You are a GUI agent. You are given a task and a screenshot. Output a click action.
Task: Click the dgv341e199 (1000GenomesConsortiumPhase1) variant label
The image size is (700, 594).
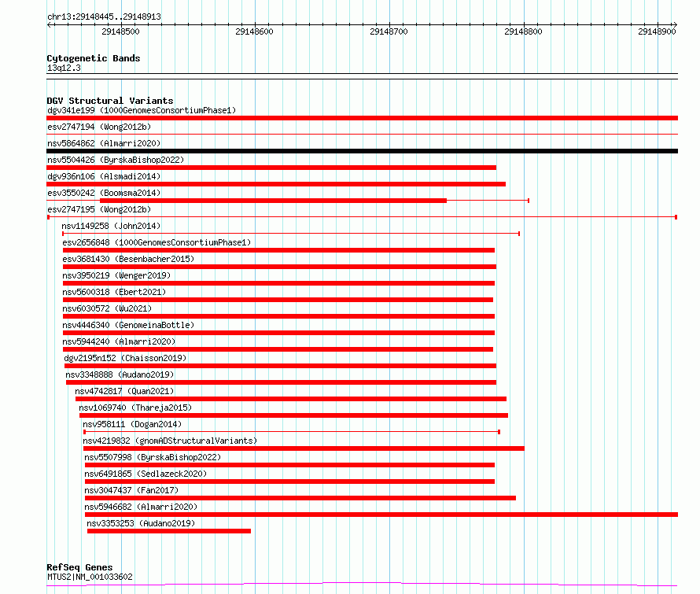click(x=142, y=110)
